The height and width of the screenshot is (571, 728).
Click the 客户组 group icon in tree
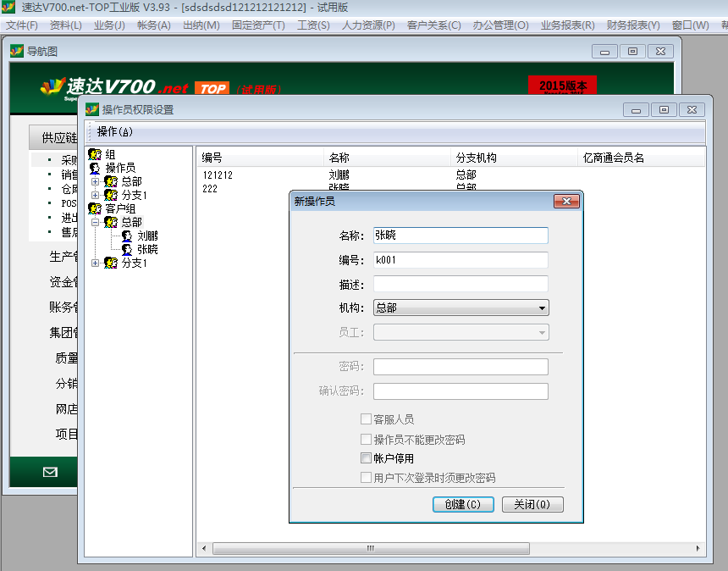[95, 208]
